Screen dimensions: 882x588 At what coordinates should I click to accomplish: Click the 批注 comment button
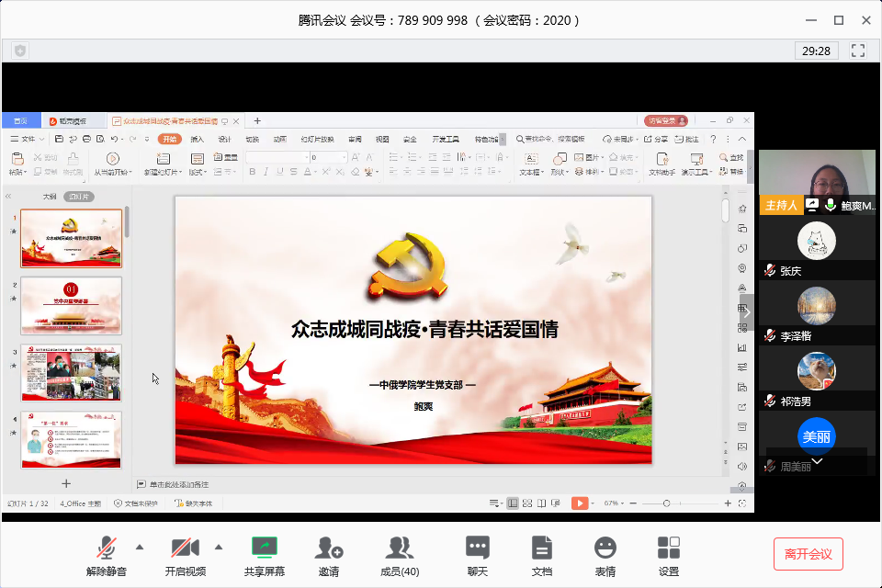687,139
